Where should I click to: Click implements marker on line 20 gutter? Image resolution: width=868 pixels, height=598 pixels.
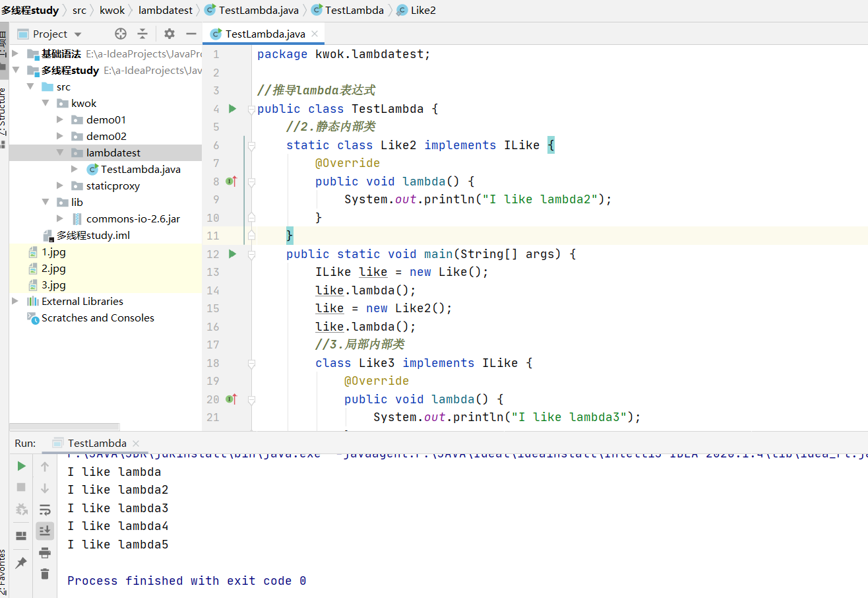(x=231, y=399)
